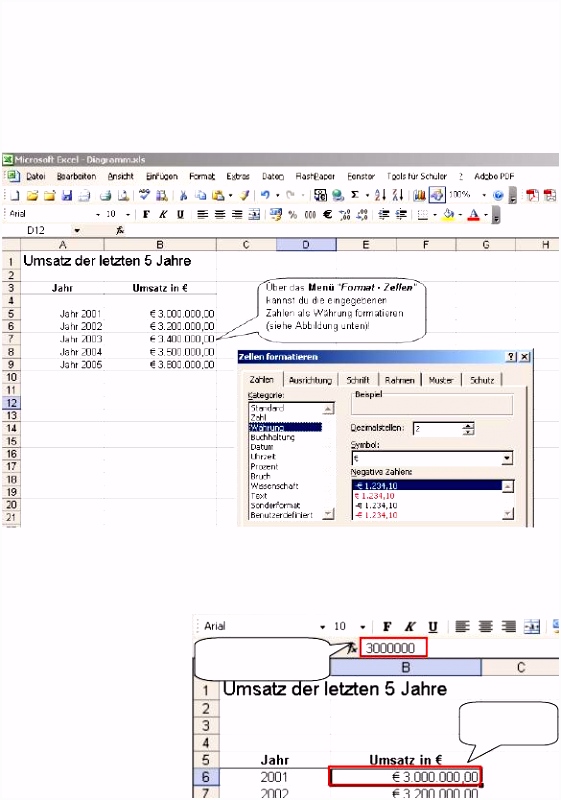Switch to the Schutz tab
Screen dimensions: 561x800
click(x=482, y=380)
